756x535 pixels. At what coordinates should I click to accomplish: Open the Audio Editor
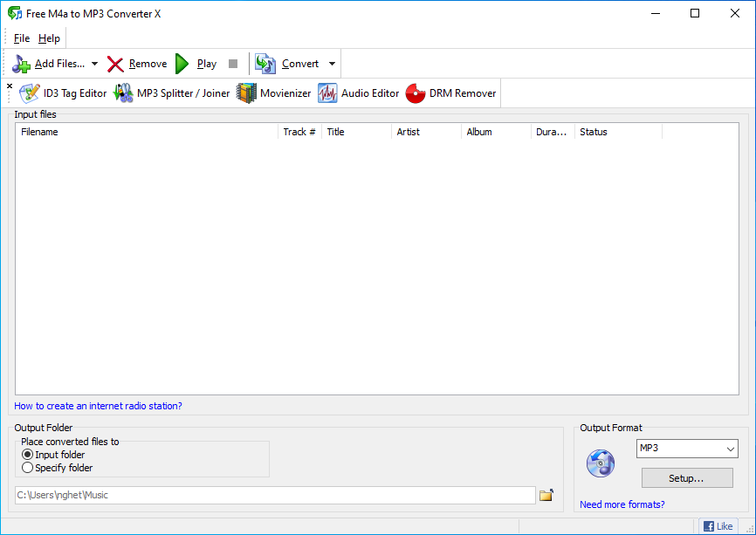click(359, 93)
